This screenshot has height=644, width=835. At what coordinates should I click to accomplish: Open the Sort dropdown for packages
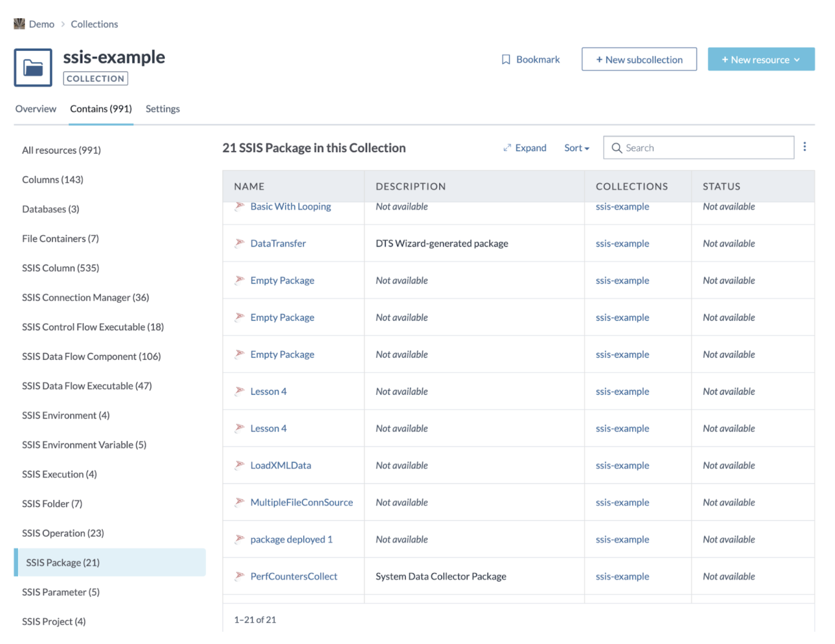(x=576, y=147)
